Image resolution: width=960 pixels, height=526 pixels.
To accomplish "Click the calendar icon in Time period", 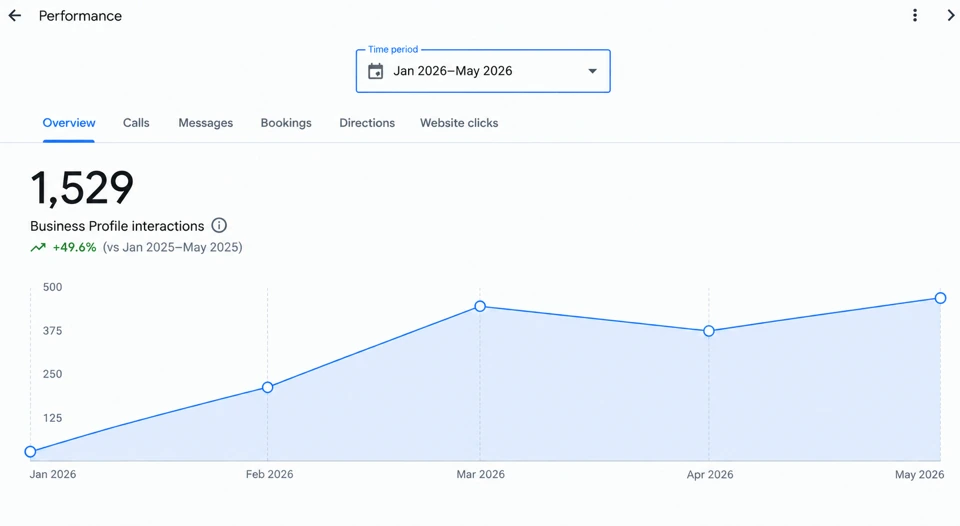I will click(x=375, y=71).
